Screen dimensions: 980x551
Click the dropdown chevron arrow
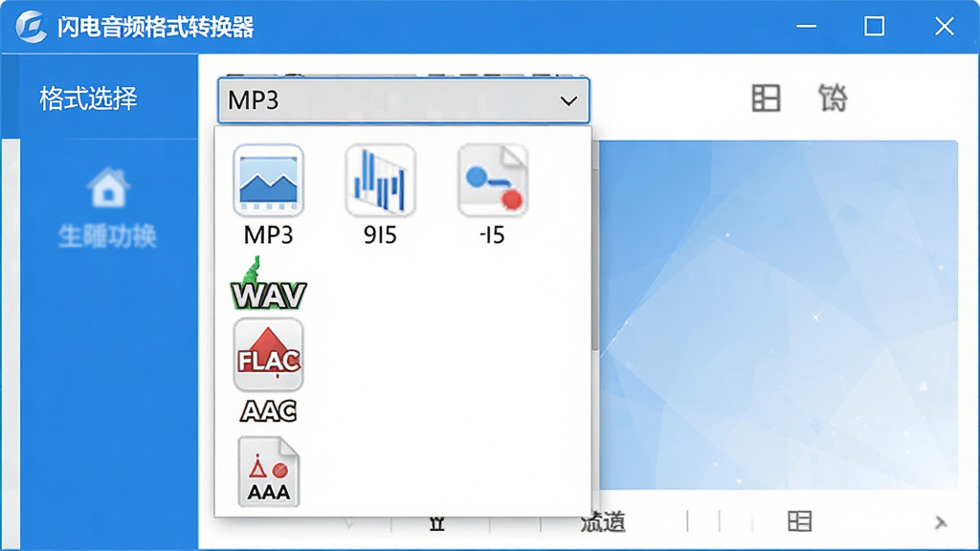coord(568,100)
